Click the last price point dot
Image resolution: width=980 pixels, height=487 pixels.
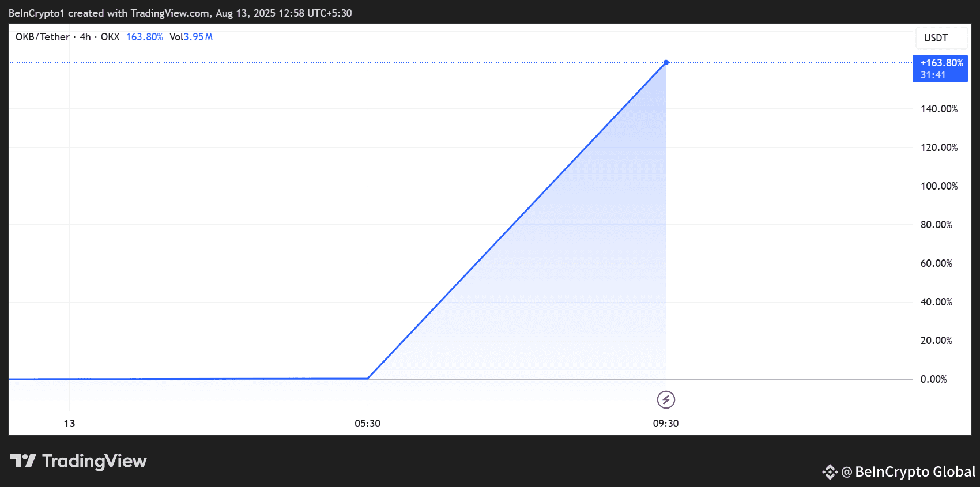(x=666, y=62)
